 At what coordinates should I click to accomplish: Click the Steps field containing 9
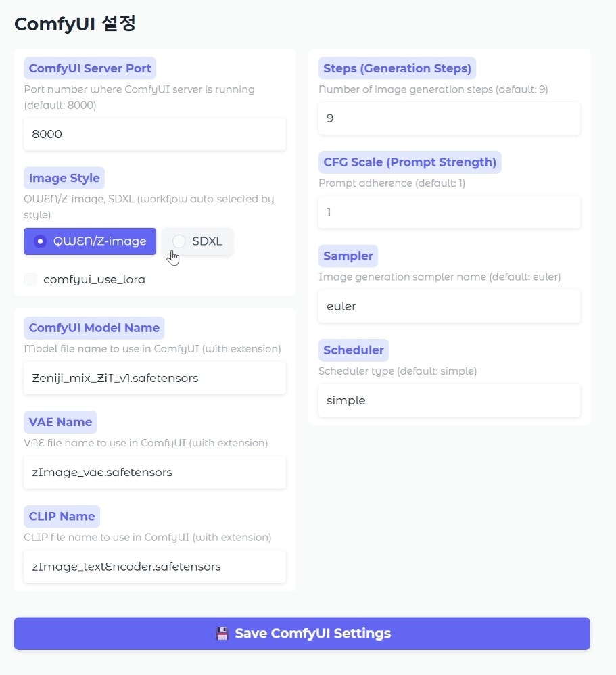pyautogui.click(x=449, y=118)
